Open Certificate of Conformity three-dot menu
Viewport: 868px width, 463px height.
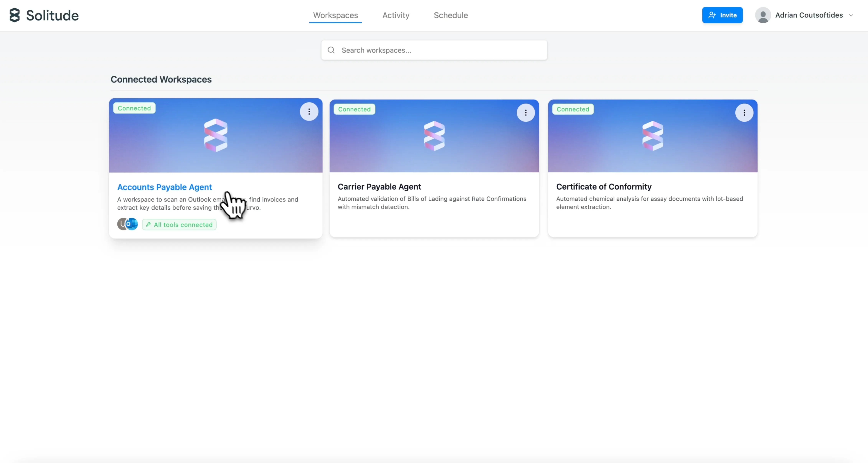744,113
